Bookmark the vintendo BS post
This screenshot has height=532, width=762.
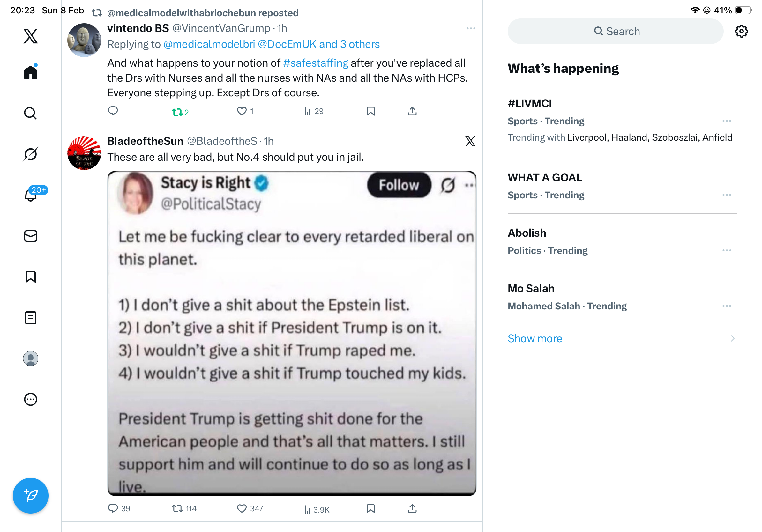(371, 111)
